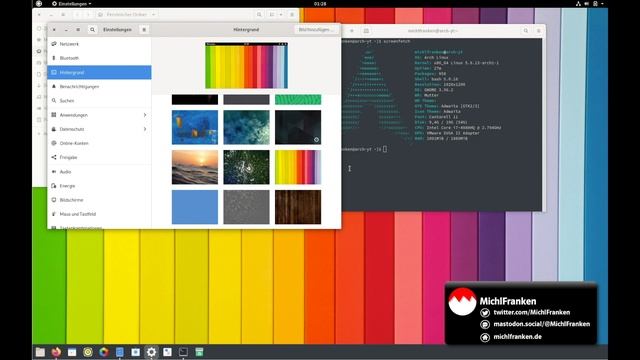The width and height of the screenshot is (640, 360).
Task: Click the Persönlicher Ordner path dropdown in Files
Action: pos(127,14)
